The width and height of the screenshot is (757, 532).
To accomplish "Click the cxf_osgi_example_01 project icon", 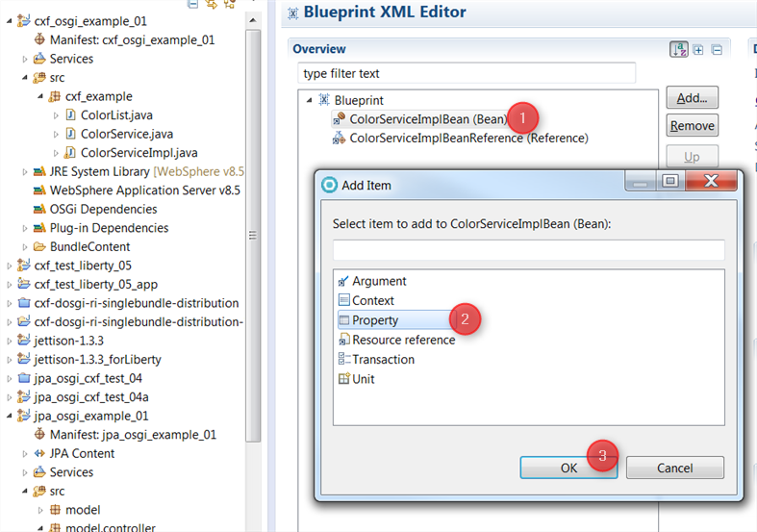I will (x=23, y=21).
